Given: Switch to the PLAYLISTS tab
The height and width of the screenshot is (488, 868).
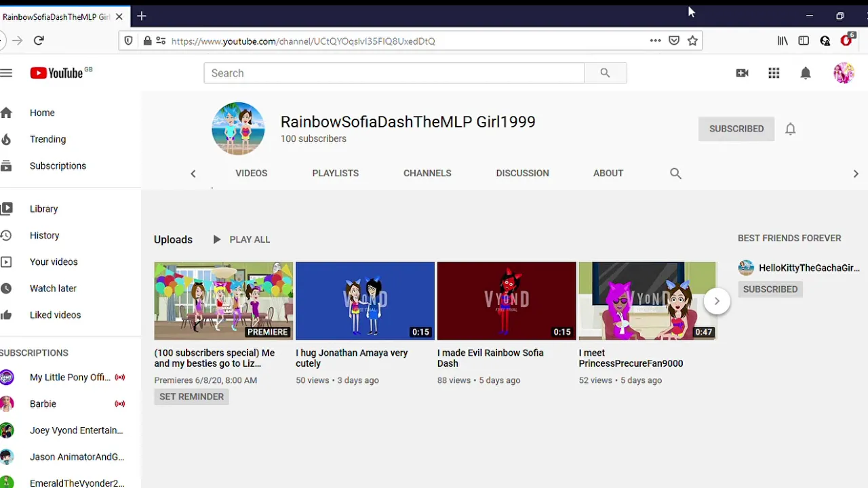Looking at the screenshot, I should 336,174.
